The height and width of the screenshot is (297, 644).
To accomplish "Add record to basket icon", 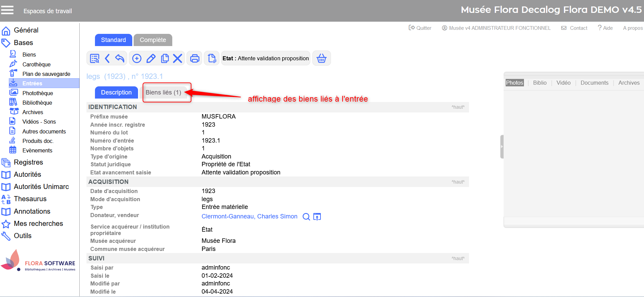I will click(321, 59).
